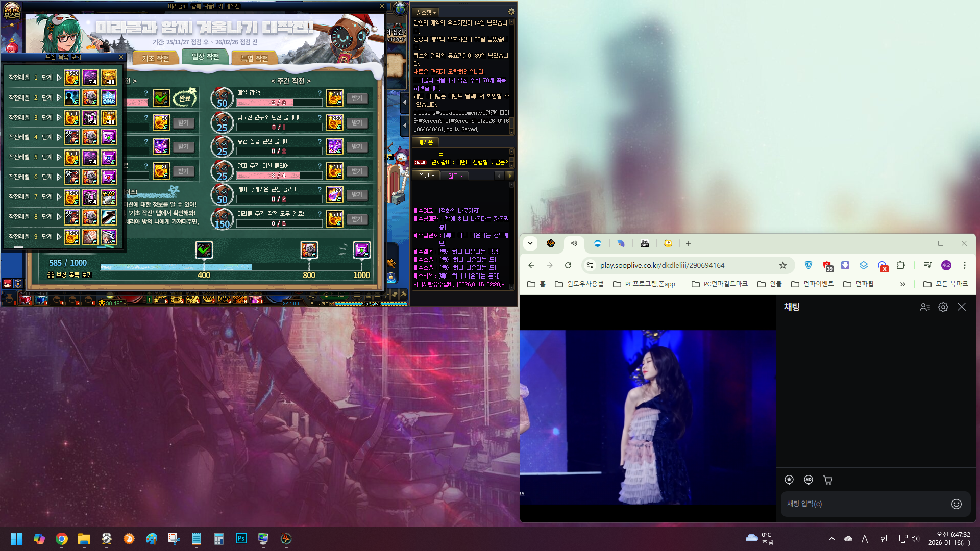Viewport: 980px width, 551px height.
Task: Toggle the bookmark star for this page
Action: pyautogui.click(x=783, y=265)
